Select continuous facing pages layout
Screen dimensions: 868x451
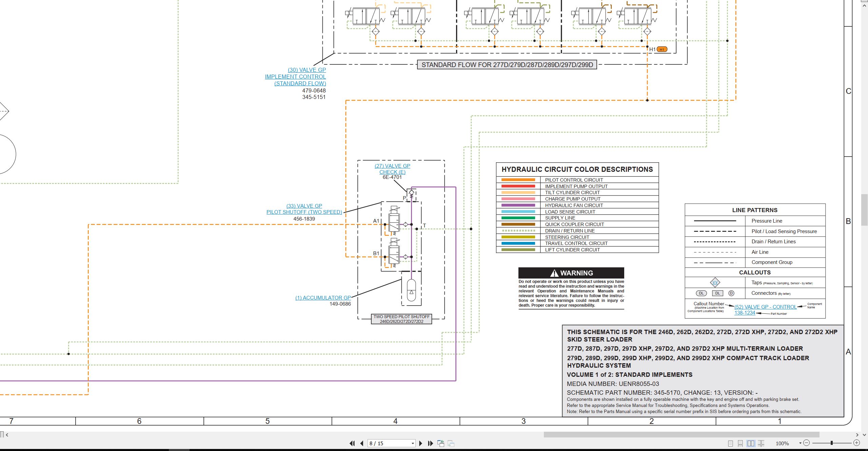click(761, 443)
